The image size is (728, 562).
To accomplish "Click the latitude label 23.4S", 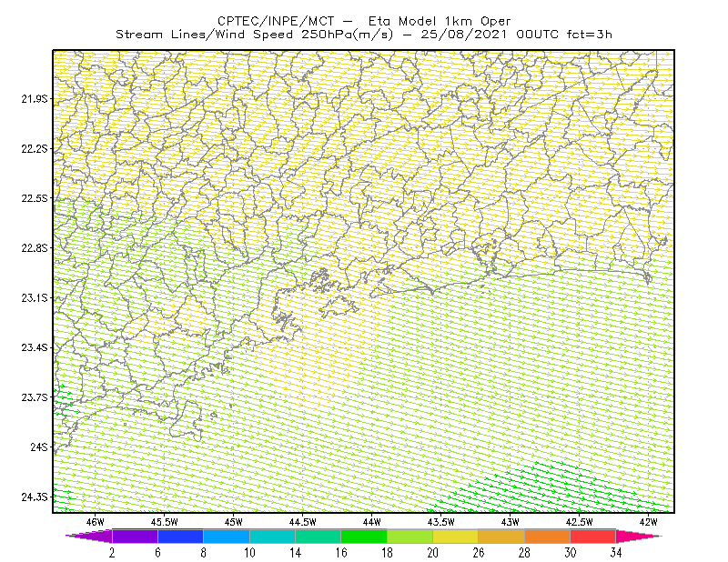I will click(x=35, y=347).
